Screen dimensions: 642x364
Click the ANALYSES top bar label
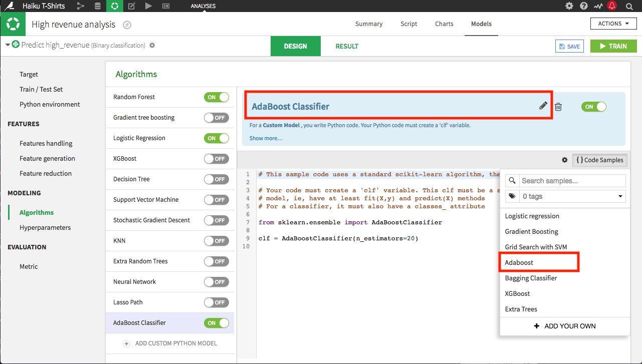pos(203,6)
